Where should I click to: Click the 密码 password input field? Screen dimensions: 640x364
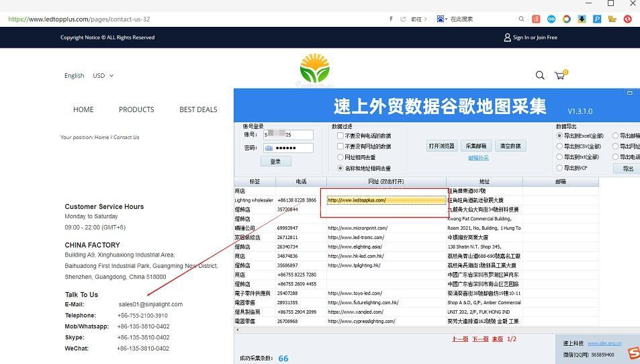coord(288,148)
